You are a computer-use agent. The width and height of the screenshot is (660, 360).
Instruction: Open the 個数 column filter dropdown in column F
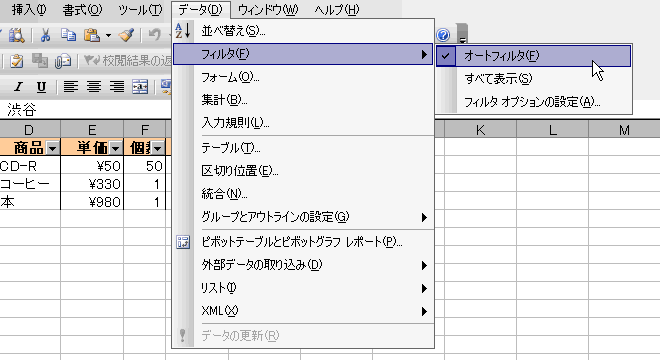pos(157,148)
